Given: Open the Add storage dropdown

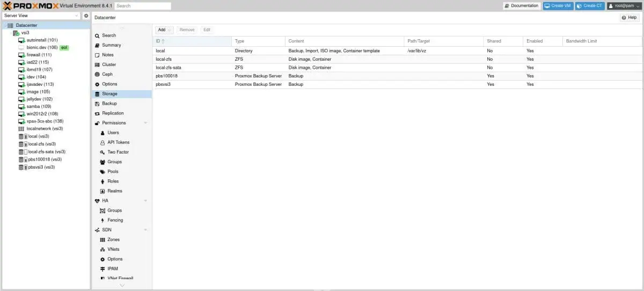Looking at the screenshot, I should coord(164,30).
